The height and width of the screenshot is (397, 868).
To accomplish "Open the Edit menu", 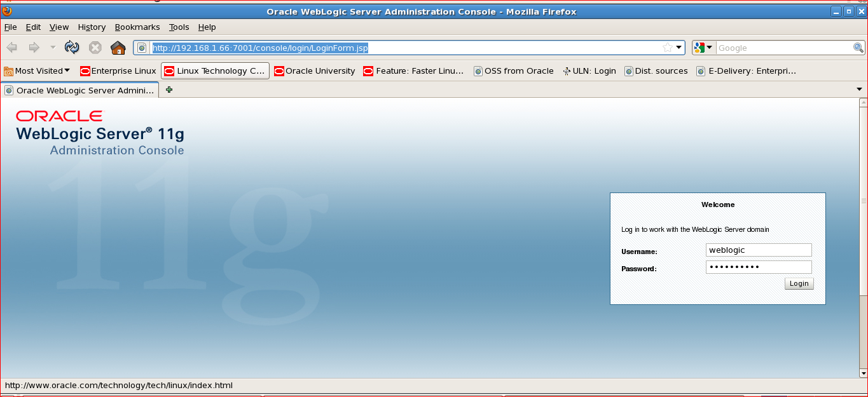I will tap(33, 27).
